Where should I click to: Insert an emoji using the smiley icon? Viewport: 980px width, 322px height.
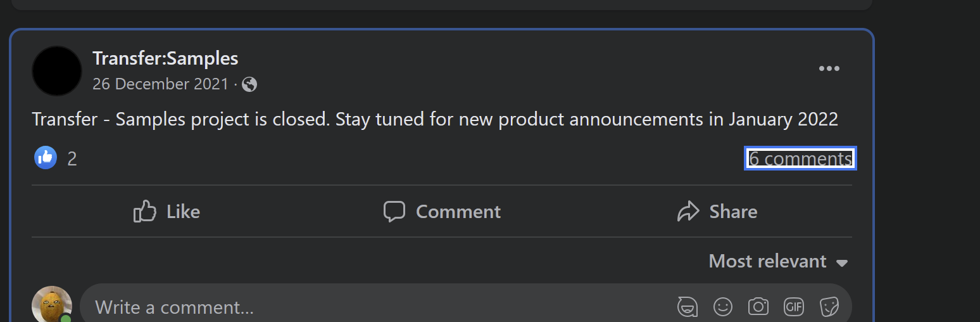click(x=722, y=307)
